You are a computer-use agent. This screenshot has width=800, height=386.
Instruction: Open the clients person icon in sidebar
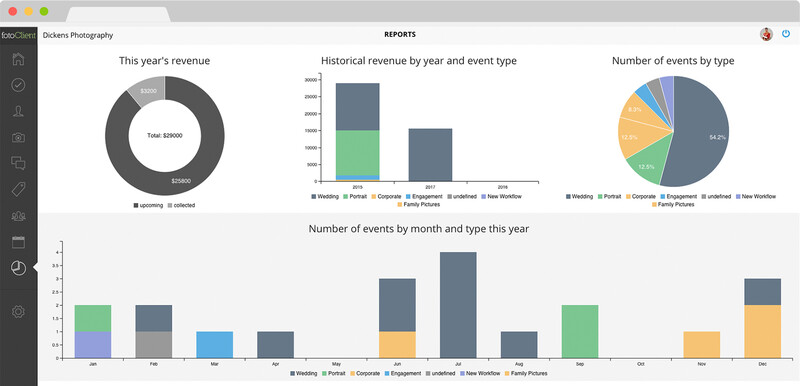(18, 111)
